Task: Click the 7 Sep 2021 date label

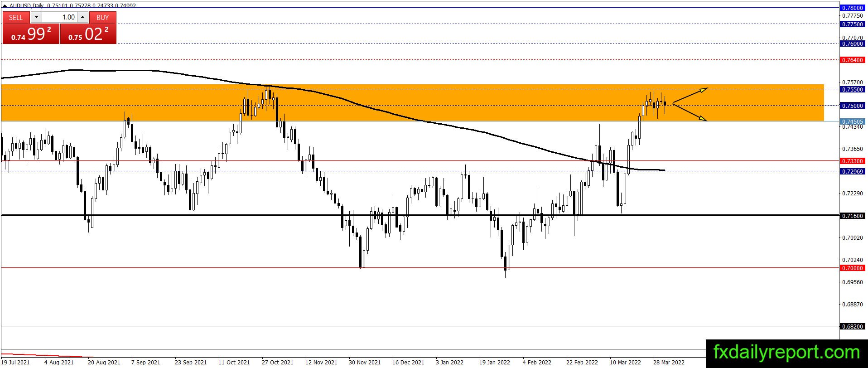Action: click(146, 362)
